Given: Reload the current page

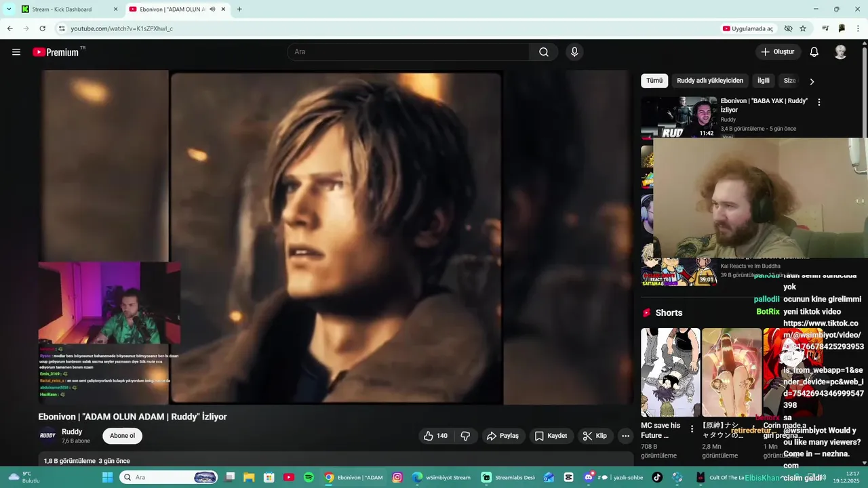Looking at the screenshot, I should tap(42, 28).
